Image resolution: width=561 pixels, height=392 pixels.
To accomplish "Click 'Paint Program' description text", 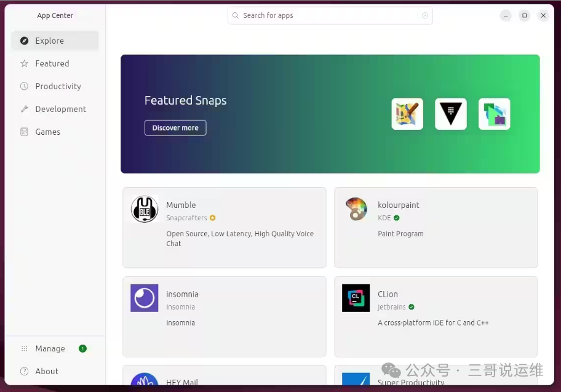I will coord(400,234).
